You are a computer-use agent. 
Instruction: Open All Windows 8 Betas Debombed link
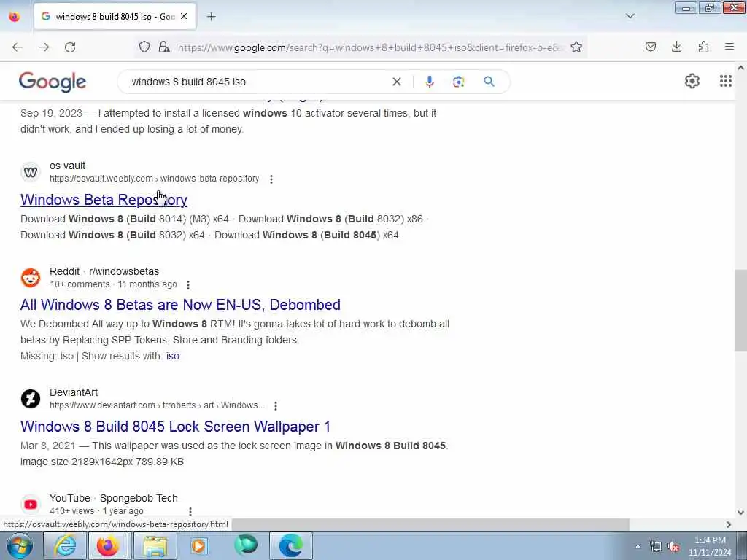point(181,305)
